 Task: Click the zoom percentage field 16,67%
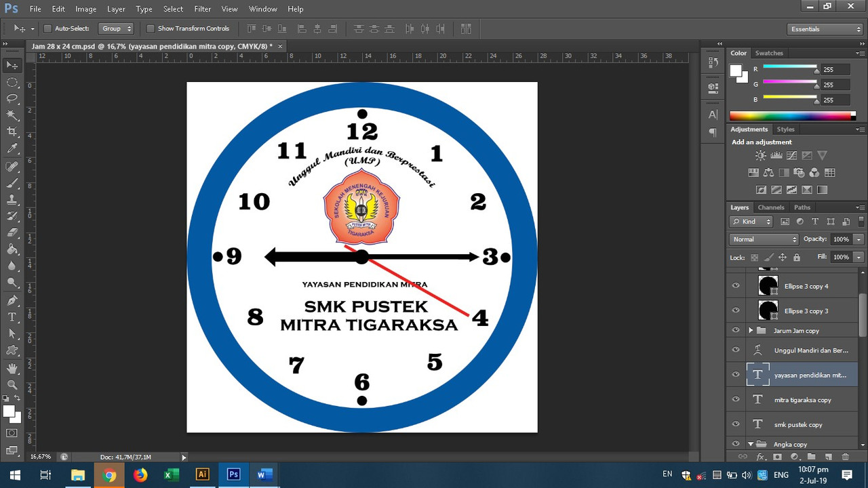click(x=41, y=457)
